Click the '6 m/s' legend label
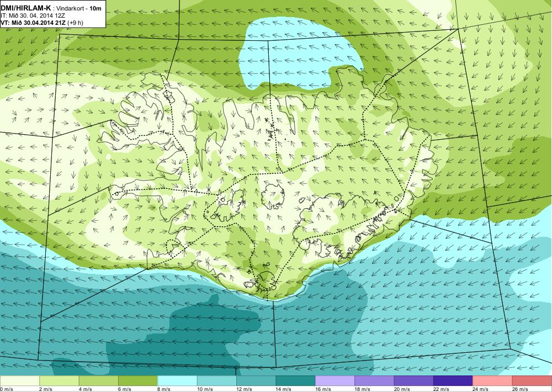The width and height of the screenshot is (552, 392). (125, 389)
